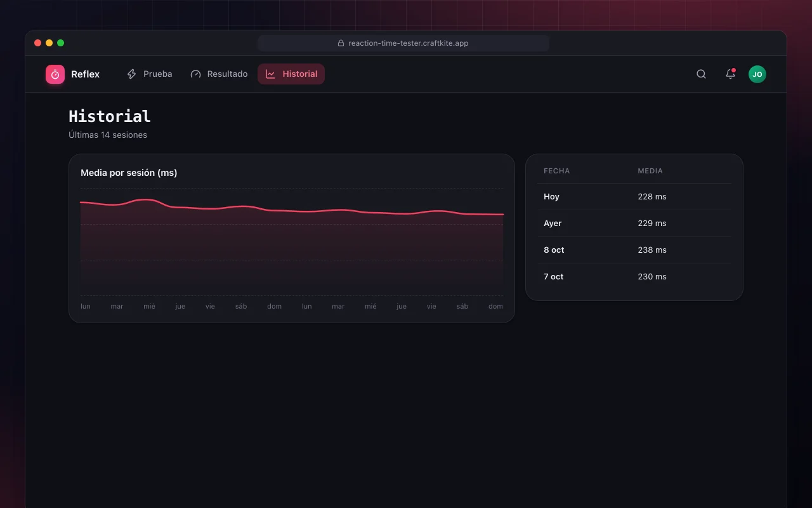Screen dimensions: 812x508
Task: Click the Reflex brand name
Action: (85, 74)
